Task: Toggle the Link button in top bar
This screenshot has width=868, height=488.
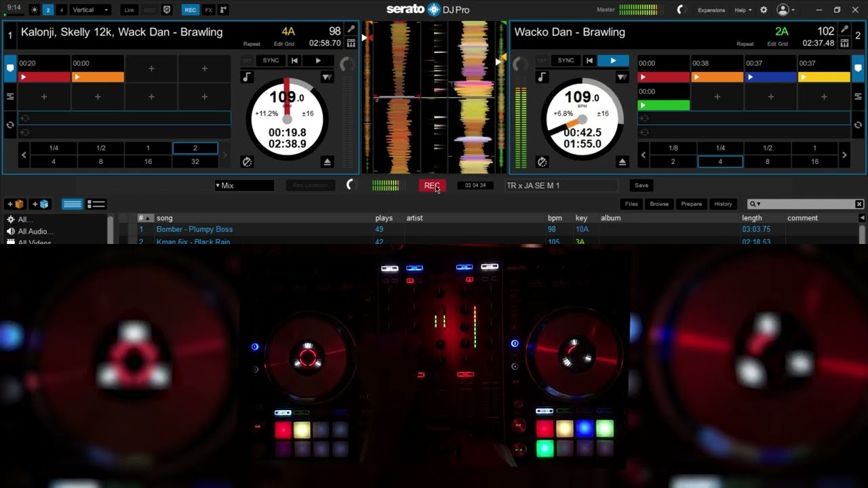Action: tap(130, 10)
